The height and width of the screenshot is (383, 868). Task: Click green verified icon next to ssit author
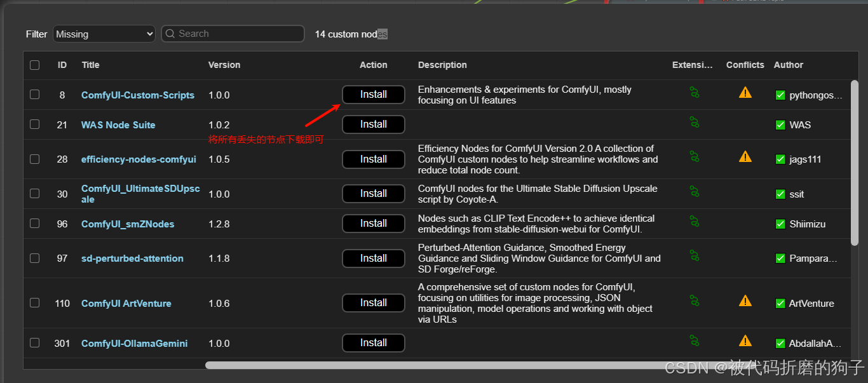pyautogui.click(x=780, y=194)
